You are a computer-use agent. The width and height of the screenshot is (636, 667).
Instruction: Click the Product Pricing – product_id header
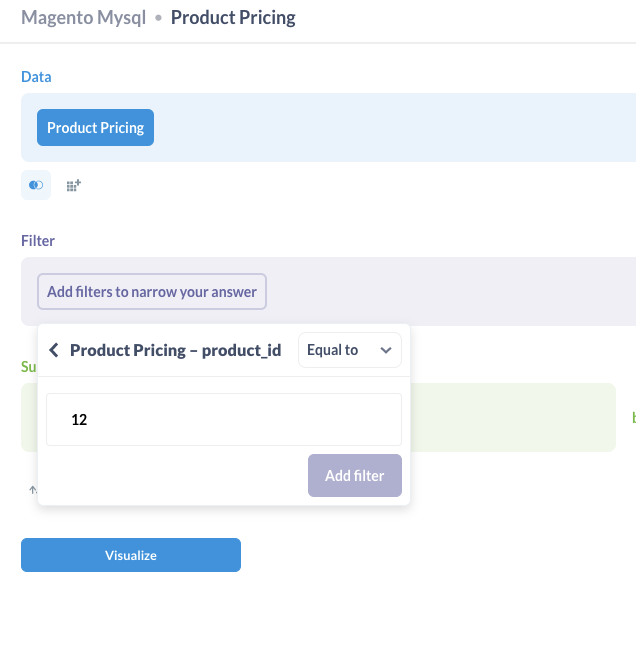[175, 350]
